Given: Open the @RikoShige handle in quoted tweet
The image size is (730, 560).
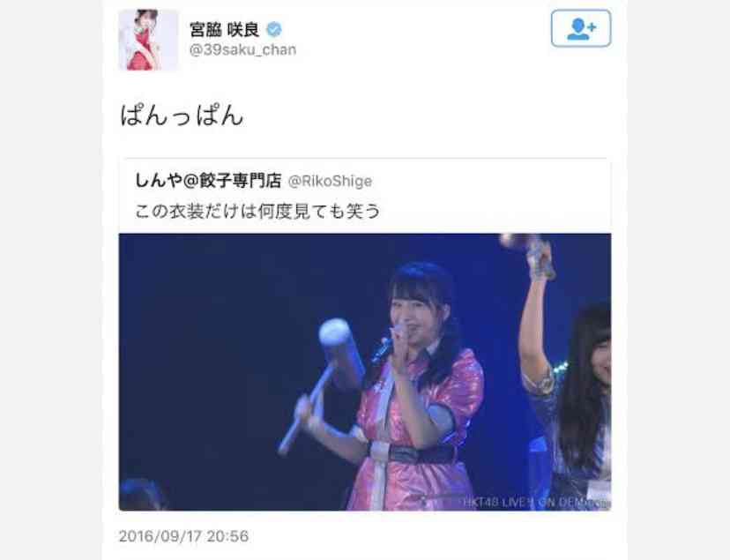Looking at the screenshot, I should click(x=330, y=181).
